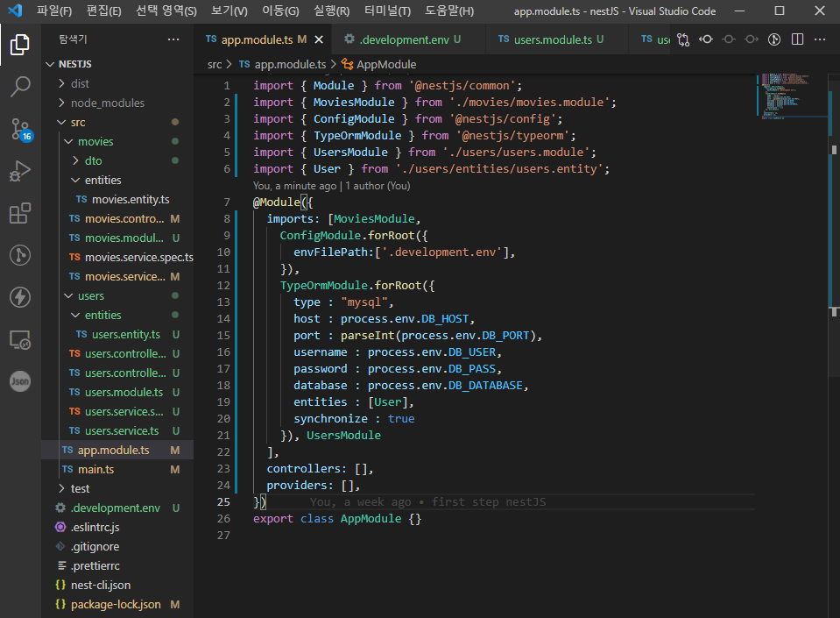This screenshot has height=618, width=840.
Task: Open package-lock.json file
Action: (x=117, y=605)
